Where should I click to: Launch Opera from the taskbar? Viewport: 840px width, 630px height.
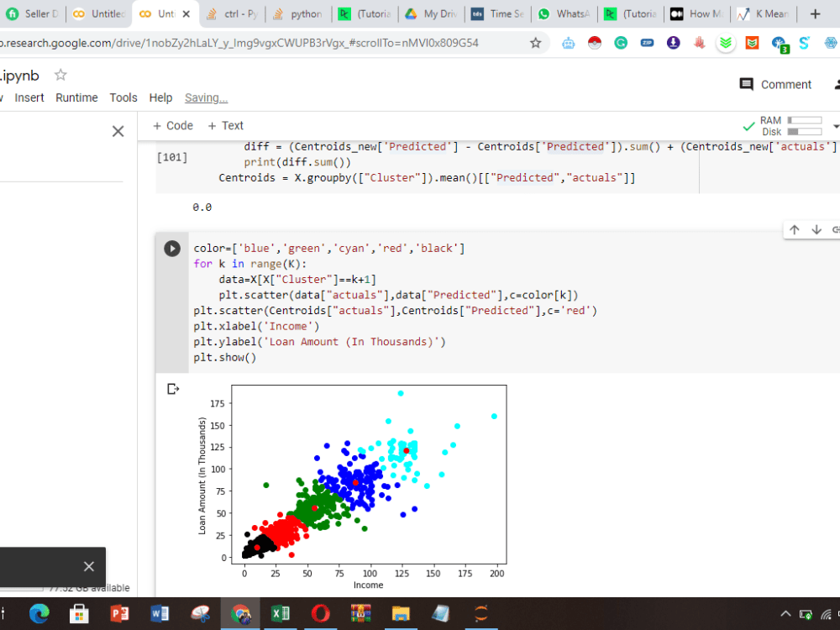(x=320, y=613)
